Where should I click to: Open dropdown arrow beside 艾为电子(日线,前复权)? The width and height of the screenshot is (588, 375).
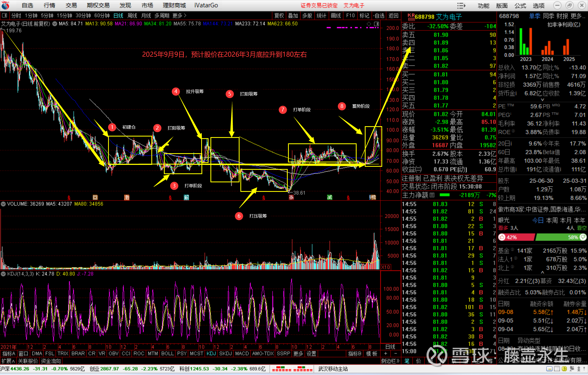tap(55, 24)
